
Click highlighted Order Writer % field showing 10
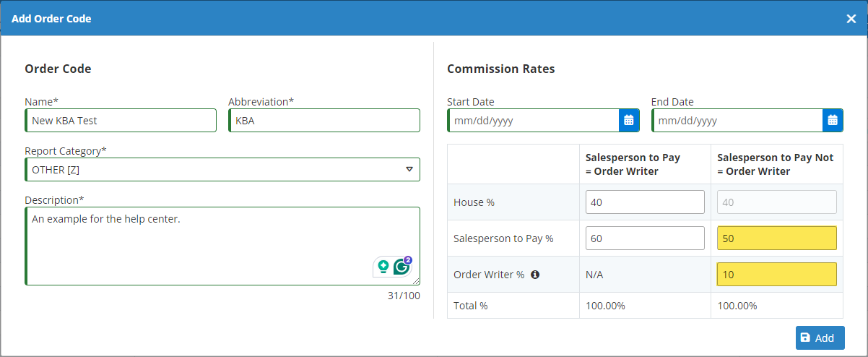776,275
